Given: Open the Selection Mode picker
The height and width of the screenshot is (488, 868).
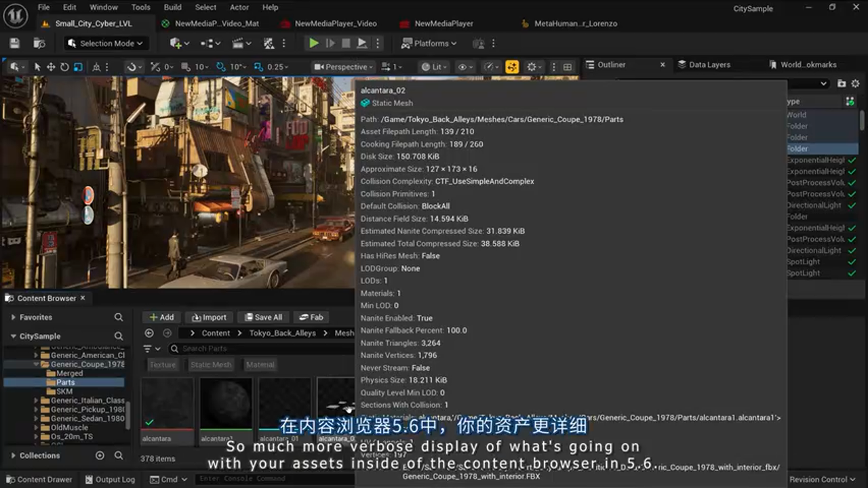Looking at the screenshot, I should 105,43.
